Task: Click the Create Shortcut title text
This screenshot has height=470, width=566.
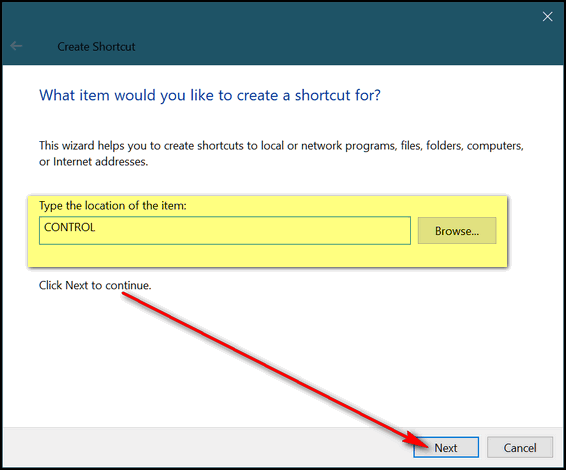Action: click(96, 47)
